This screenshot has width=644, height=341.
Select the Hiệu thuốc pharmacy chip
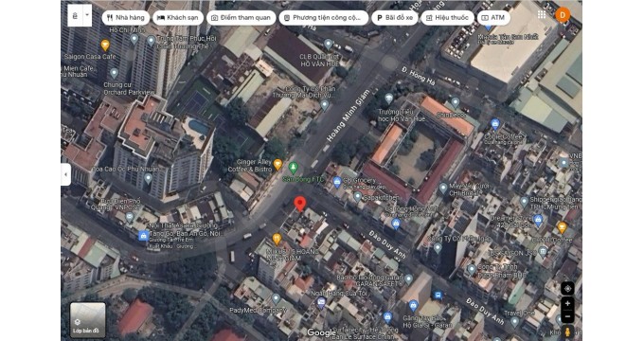(x=447, y=18)
